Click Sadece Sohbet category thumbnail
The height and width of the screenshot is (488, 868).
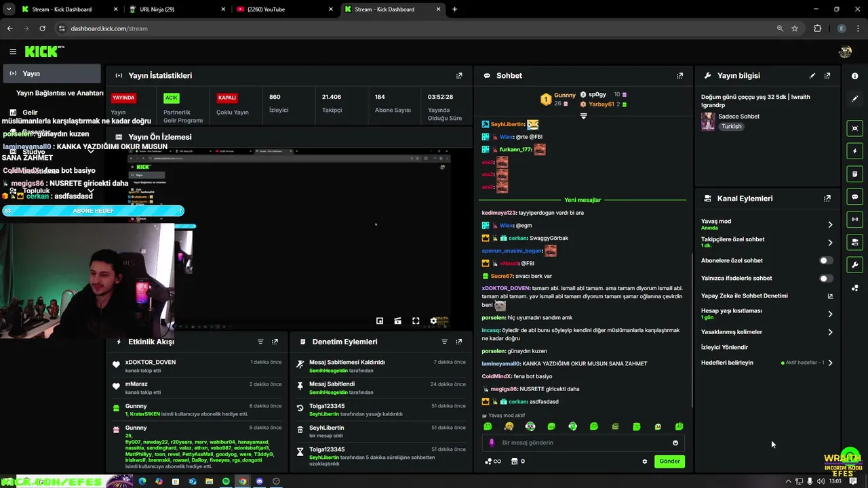tap(708, 121)
